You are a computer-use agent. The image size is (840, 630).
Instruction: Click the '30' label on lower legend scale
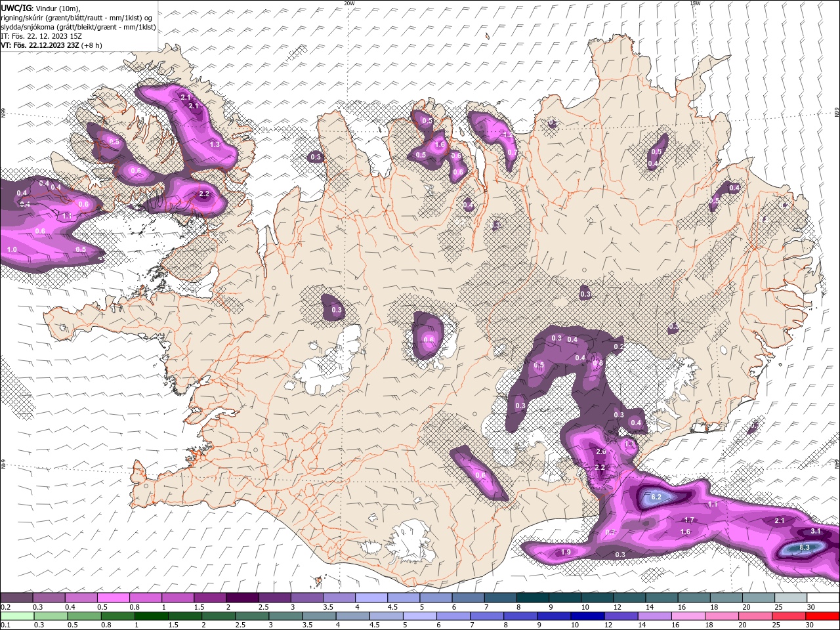(808, 625)
